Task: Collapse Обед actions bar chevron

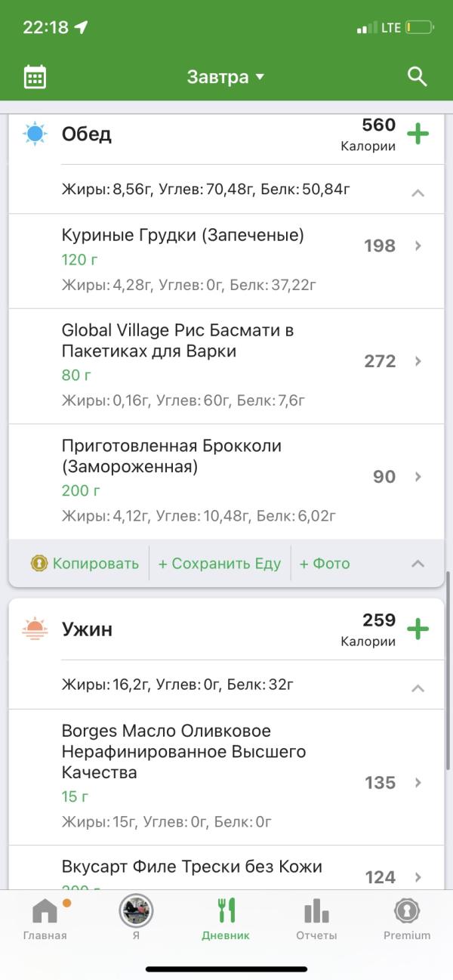Action: (418, 564)
